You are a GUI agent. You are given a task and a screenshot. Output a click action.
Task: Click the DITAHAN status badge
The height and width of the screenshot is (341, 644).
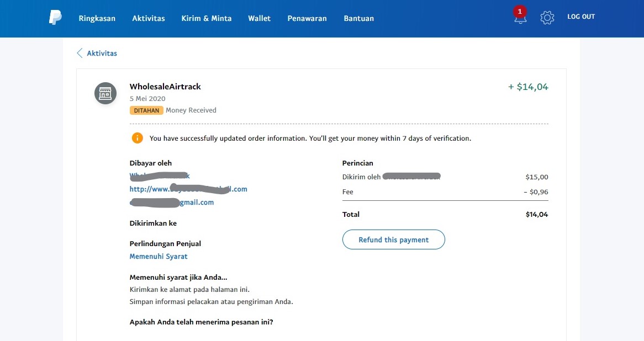[146, 110]
